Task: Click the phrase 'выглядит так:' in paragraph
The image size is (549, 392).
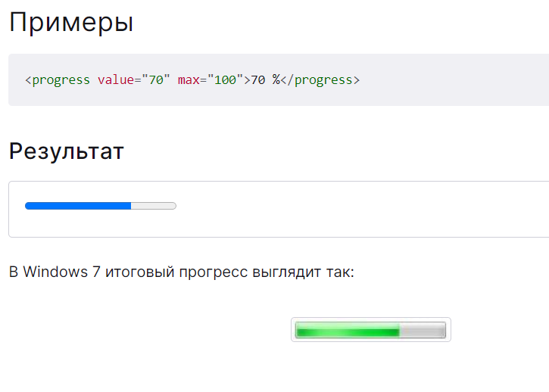Action: (307, 272)
